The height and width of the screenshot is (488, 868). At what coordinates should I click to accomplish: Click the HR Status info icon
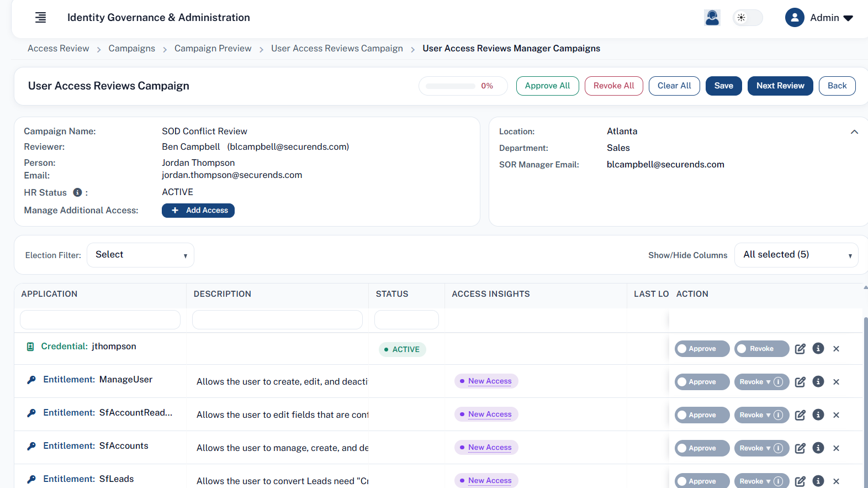[78, 192]
